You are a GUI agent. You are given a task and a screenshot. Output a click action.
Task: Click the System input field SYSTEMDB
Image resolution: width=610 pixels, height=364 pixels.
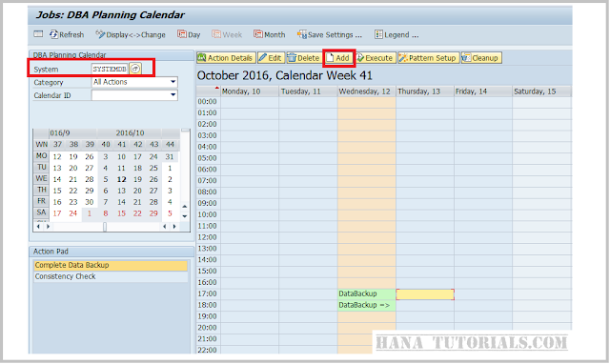[x=110, y=69]
